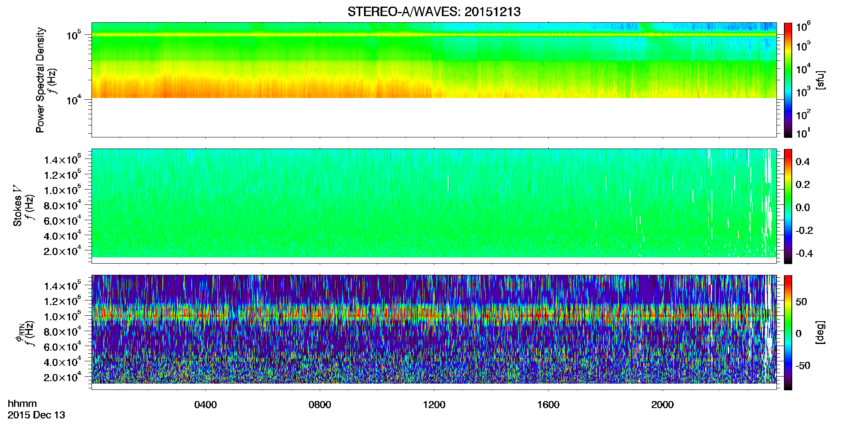
Task: Click the -0.4 Stokes color bar label
Action: click(x=804, y=254)
